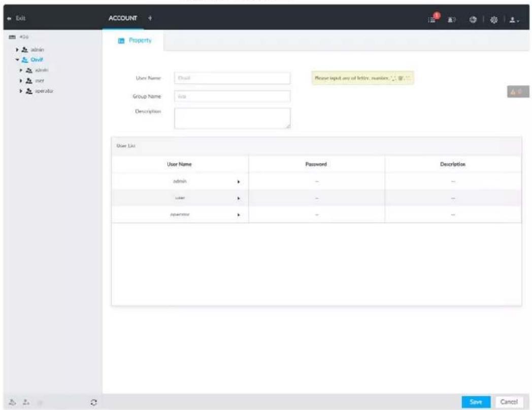Click user cell in User List table
This screenshot has width=532, height=410.
180,198
